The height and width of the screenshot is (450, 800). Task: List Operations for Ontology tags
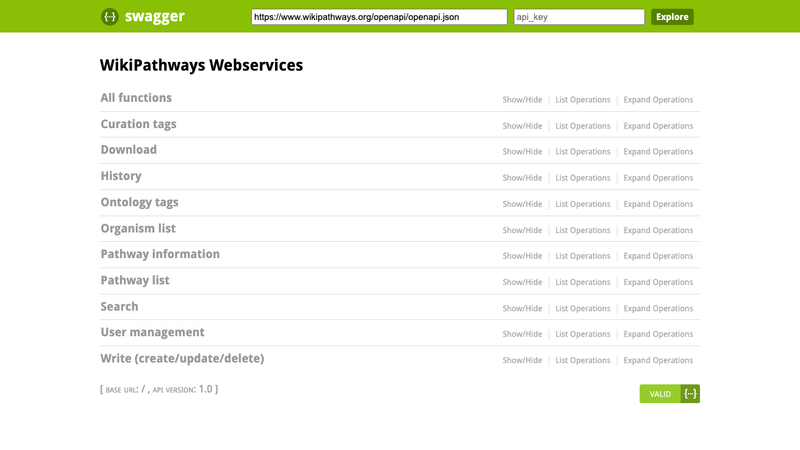click(x=583, y=204)
